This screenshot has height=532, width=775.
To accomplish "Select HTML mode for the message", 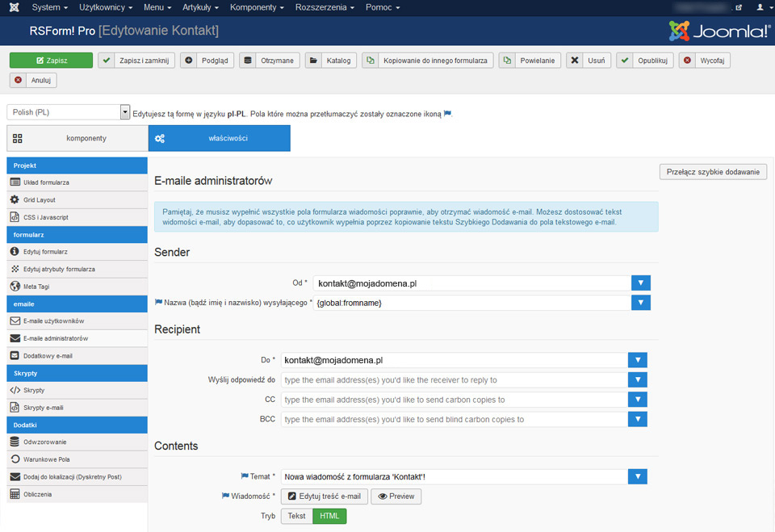I will pyautogui.click(x=329, y=516).
